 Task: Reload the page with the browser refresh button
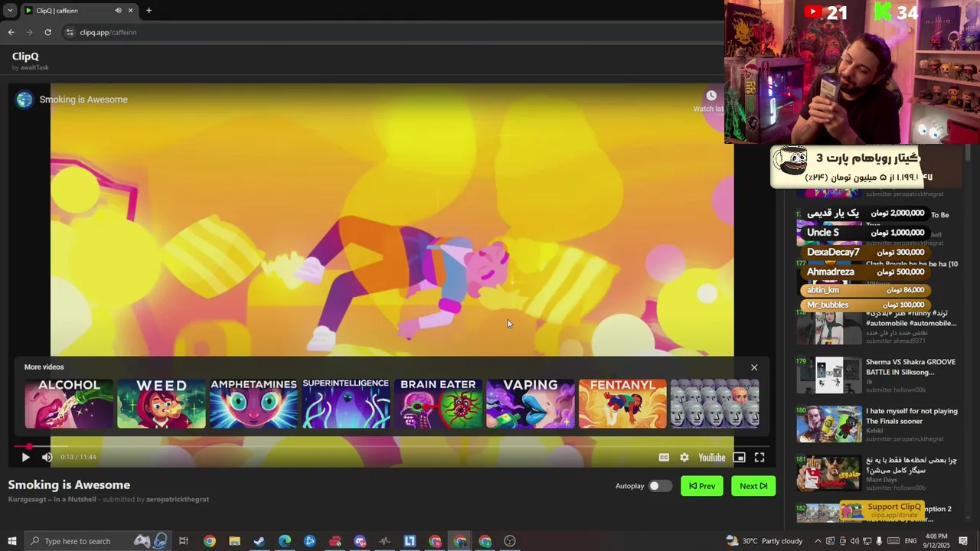click(47, 32)
